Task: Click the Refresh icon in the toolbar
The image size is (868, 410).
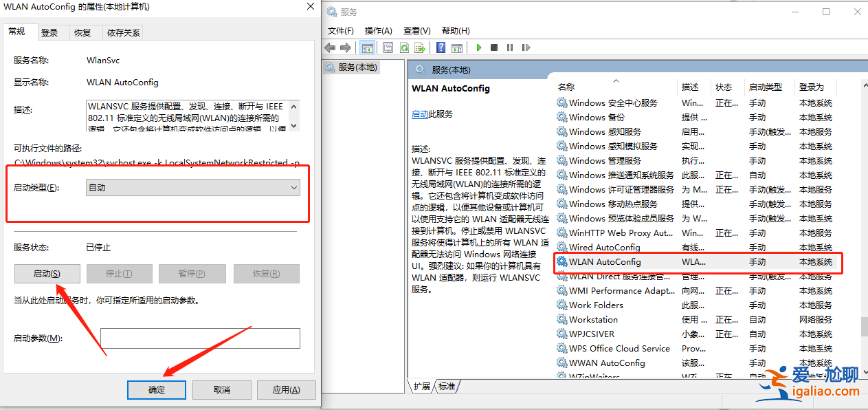Action: [404, 47]
